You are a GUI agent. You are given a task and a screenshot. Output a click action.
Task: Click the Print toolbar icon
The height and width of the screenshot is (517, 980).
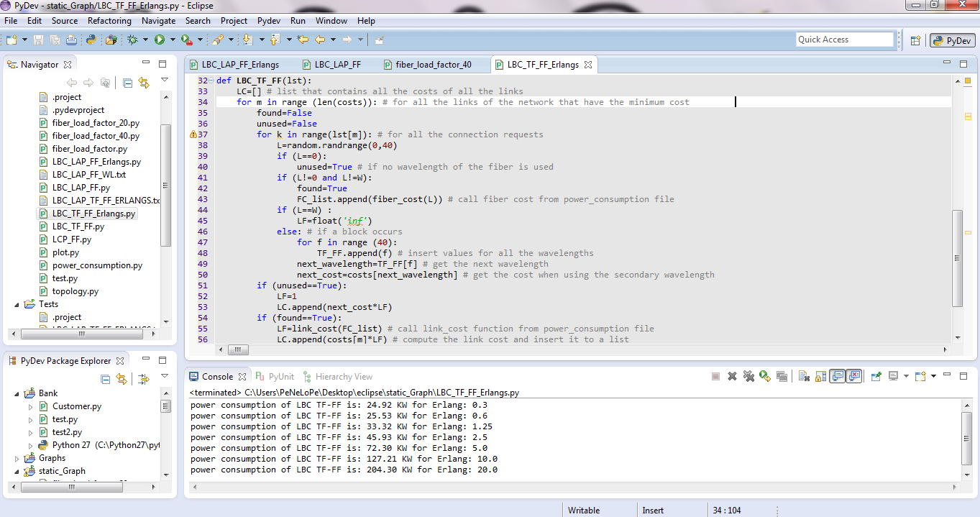[x=72, y=40]
